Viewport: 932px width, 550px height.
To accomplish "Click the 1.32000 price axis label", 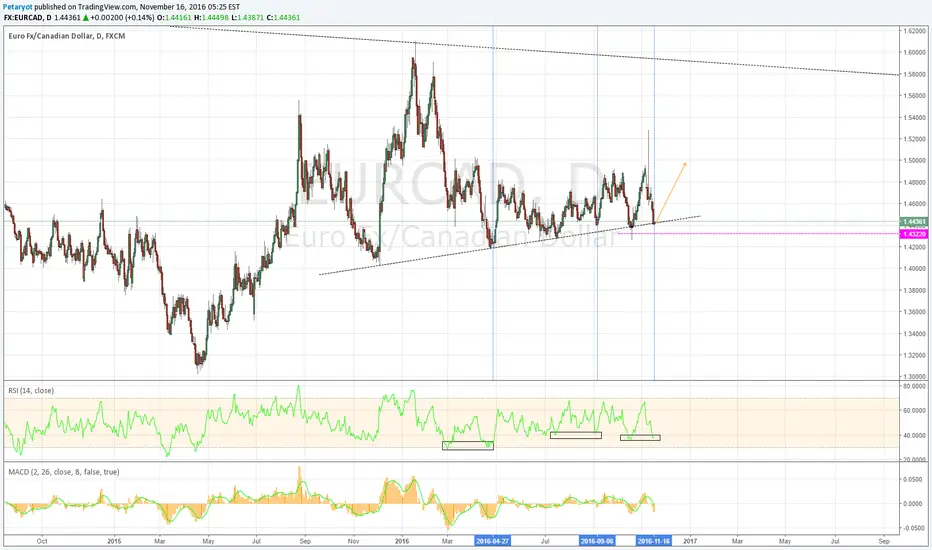I will (x=915, y=356).
